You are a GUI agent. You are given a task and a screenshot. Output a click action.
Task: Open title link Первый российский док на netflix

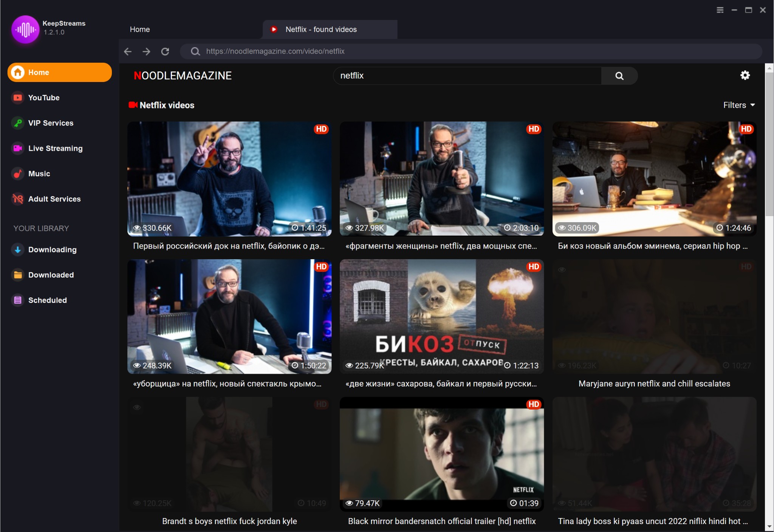tap(229, 246)
